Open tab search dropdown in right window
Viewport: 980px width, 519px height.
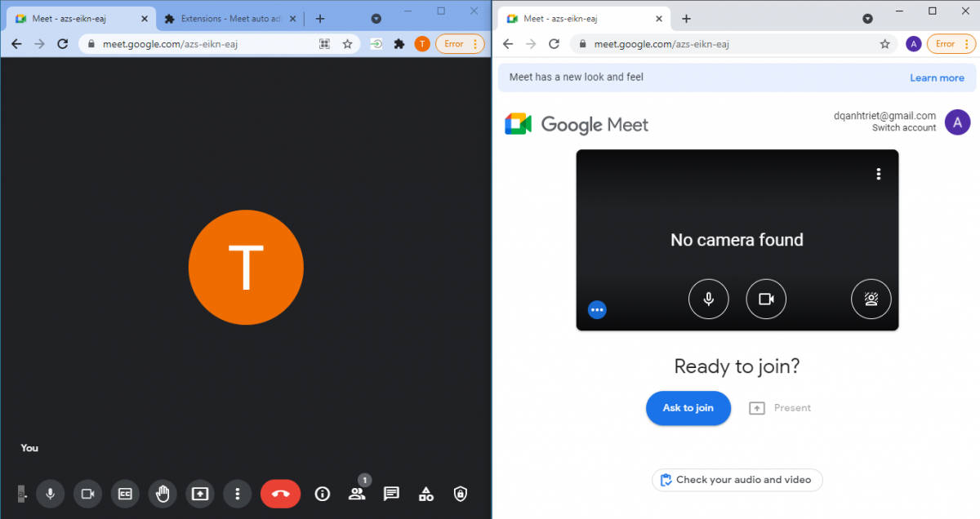[x=868, y=19]
